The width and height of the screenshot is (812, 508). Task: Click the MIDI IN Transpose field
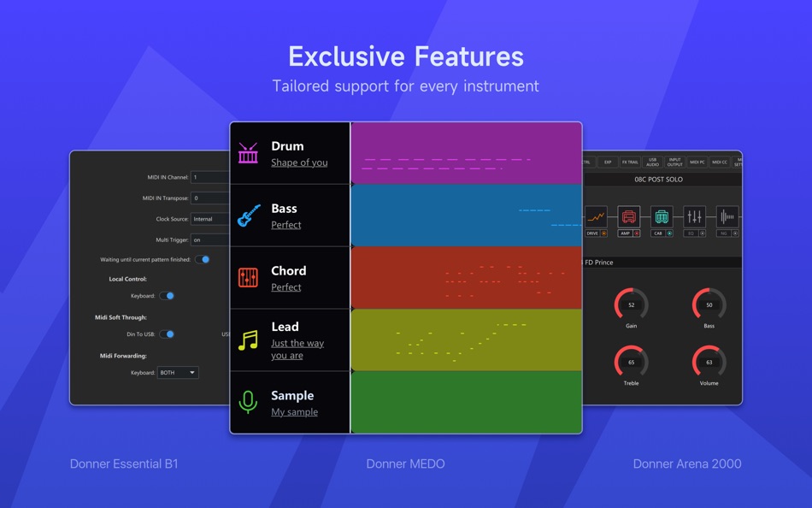[x=209, y=198]
